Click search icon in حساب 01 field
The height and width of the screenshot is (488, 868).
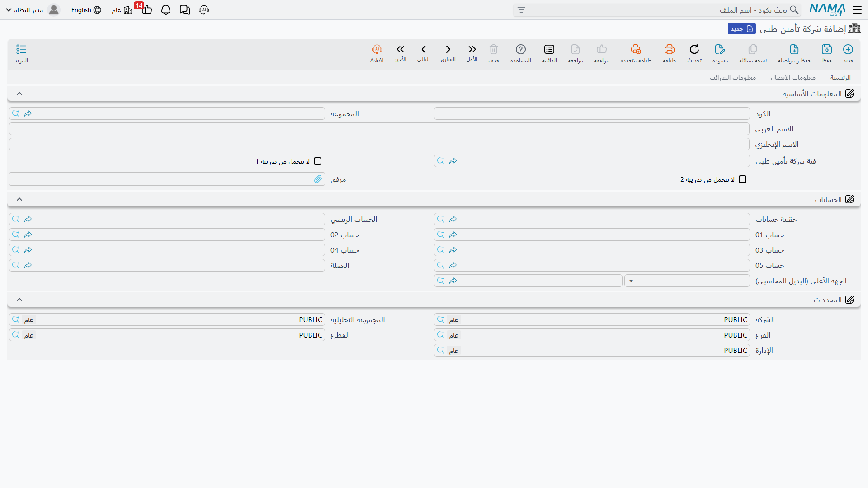(x=441, y=235)
